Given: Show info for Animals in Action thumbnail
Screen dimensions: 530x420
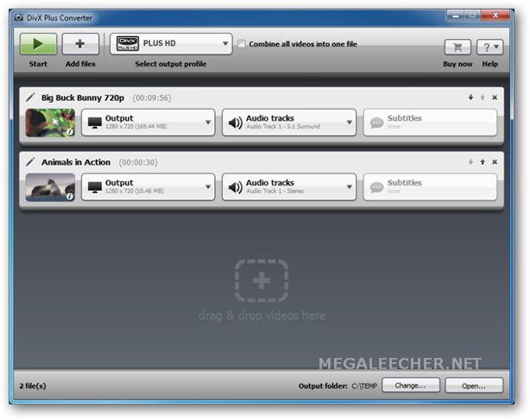Looking at the screenshot, I should [x=70, y=196].
